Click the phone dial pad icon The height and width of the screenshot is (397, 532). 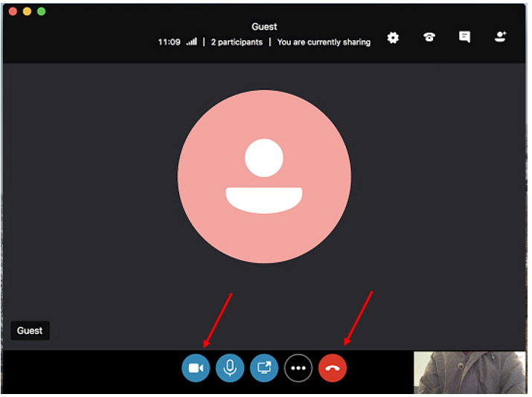point(429,38)
